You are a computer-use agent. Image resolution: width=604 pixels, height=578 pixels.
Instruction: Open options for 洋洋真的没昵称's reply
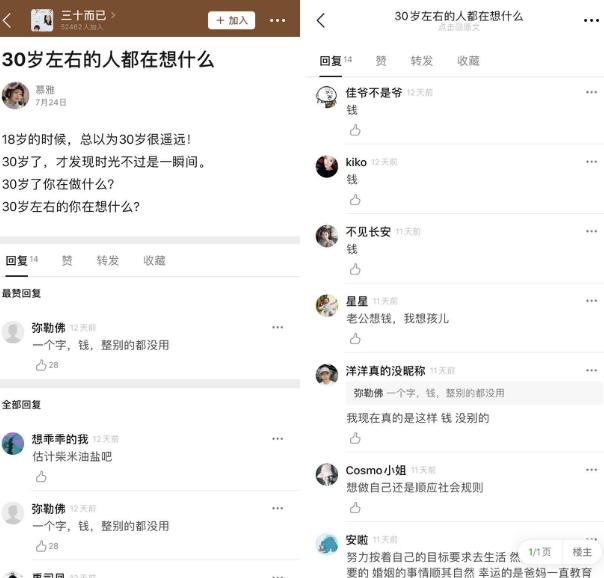pyautogui.click(x=591, y=370)
